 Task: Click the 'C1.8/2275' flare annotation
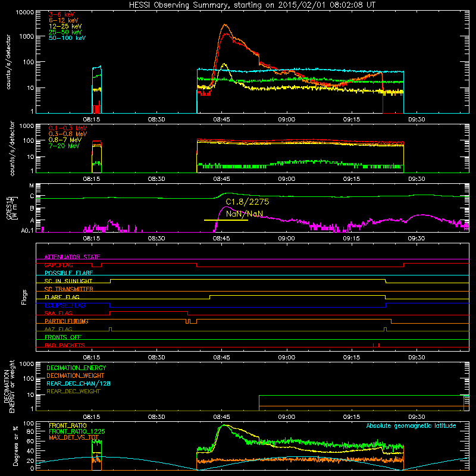click(x=248, y=202)
